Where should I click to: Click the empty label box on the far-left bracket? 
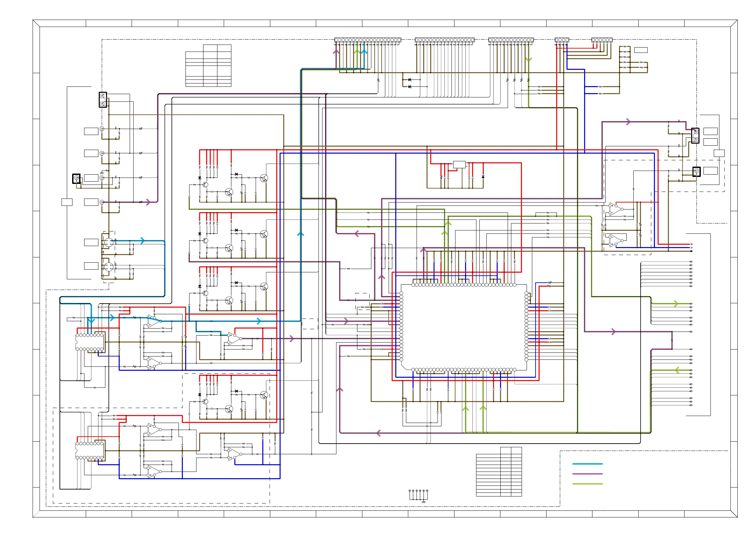[67, 202]
